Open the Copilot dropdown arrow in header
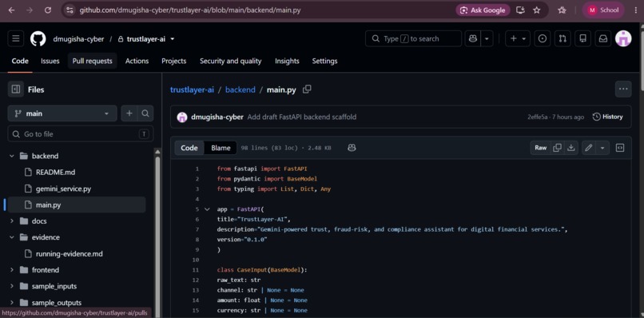The height and width of the screenshot is (318, 644). (x=487, y=38)
